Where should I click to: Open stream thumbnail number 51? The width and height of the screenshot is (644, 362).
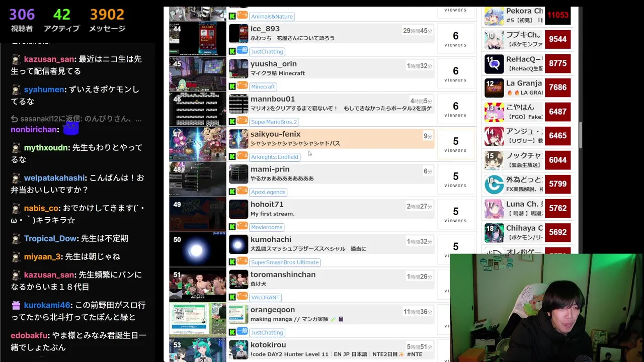[198, 285]
